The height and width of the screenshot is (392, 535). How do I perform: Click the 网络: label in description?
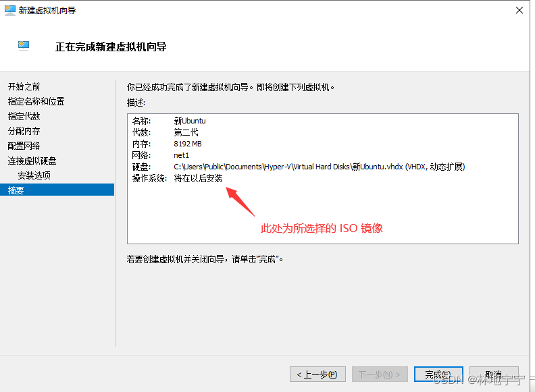[141, 155]
